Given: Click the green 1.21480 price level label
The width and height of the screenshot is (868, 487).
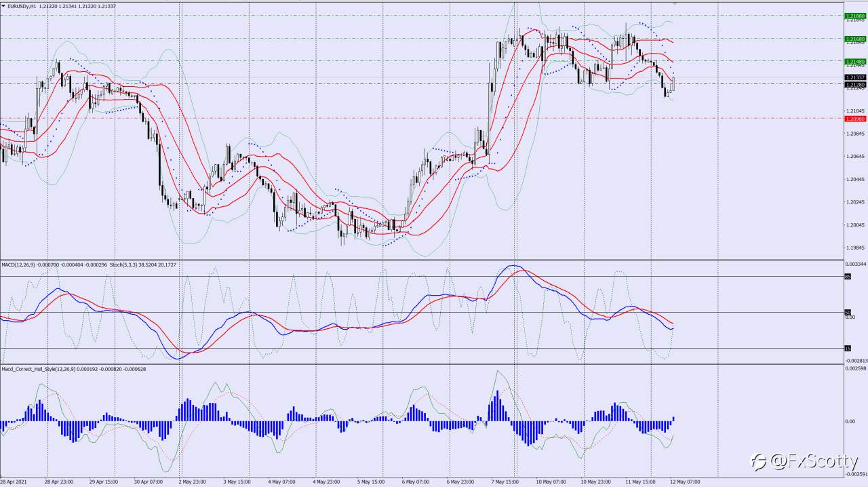Looking at the screenshot, I should pyautogui.click(x=854, y=61).
